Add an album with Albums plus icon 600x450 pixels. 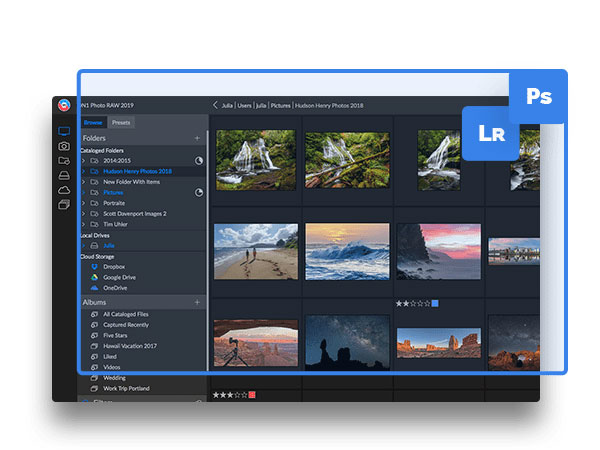point(197,302)
